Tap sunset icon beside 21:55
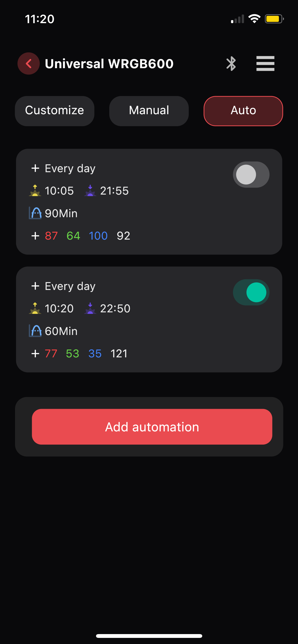This screenshot has width=298, height=644. coord(90,191)
